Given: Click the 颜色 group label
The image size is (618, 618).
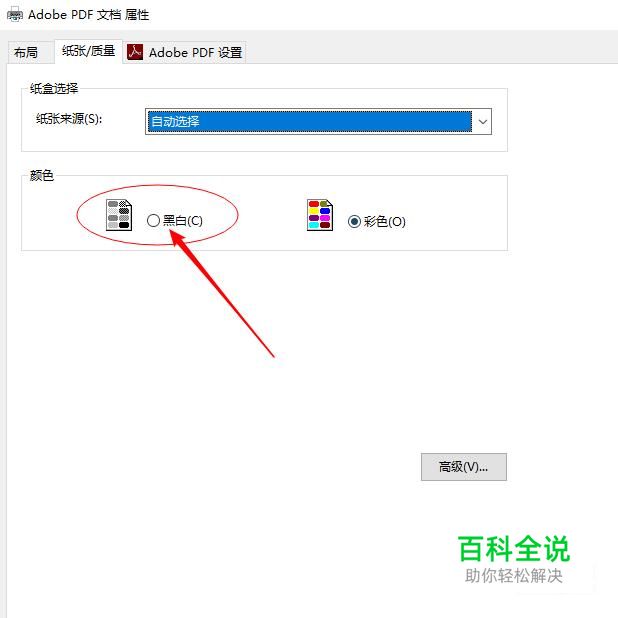Looking at the screenshot, I should [42, 175].
